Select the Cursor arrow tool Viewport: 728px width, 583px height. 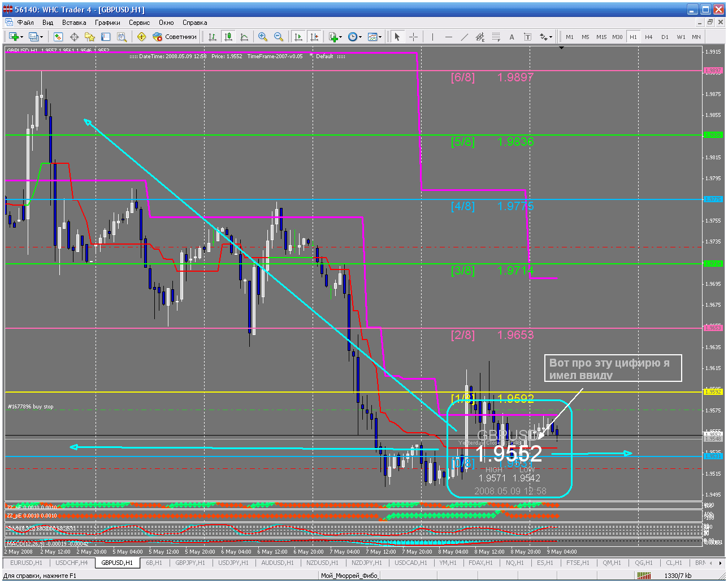tap(397, 37)
